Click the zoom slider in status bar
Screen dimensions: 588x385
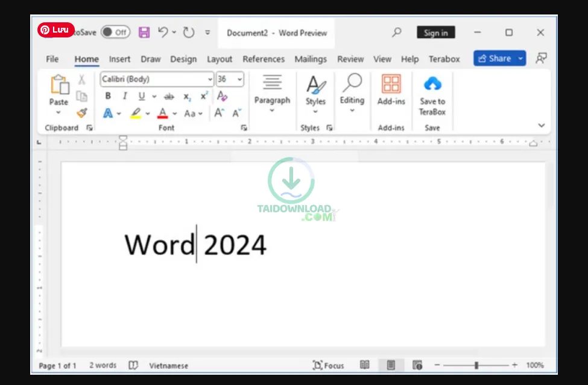click(x=476, y=365)
